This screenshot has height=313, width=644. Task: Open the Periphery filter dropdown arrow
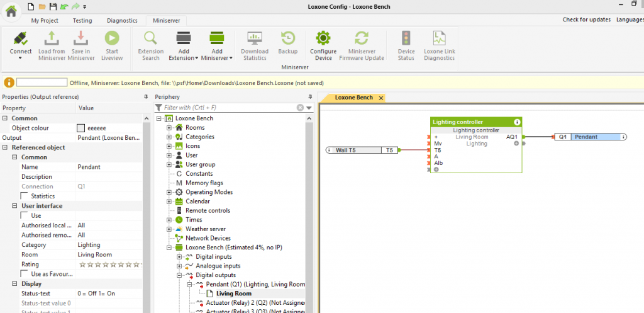309,108
